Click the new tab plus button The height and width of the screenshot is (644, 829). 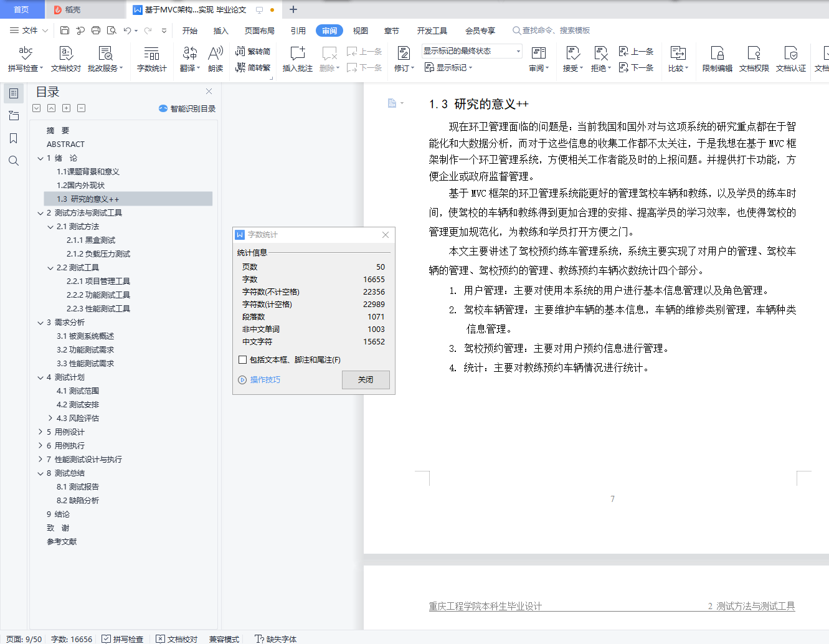[293, 9]
